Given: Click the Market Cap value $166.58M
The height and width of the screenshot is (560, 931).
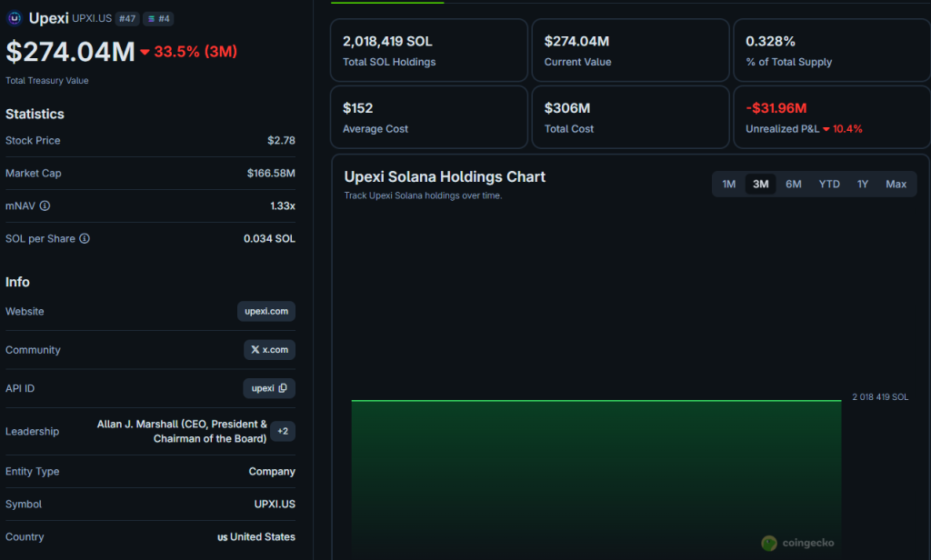Looking at the screenshot, I should click(x=271, y=174).
